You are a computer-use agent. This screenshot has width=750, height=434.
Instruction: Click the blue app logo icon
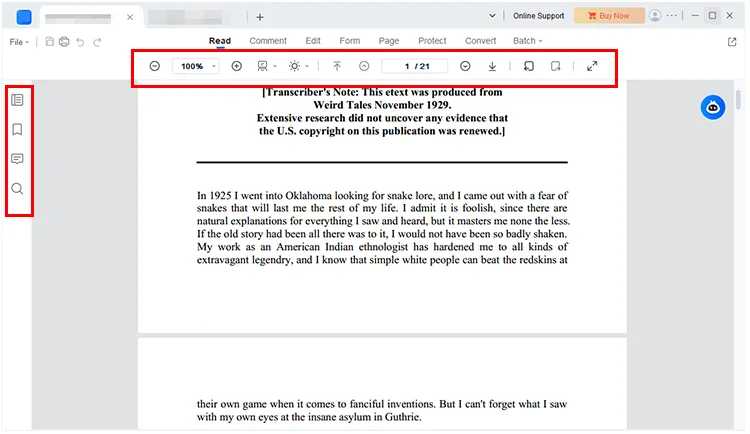(24, 17)
